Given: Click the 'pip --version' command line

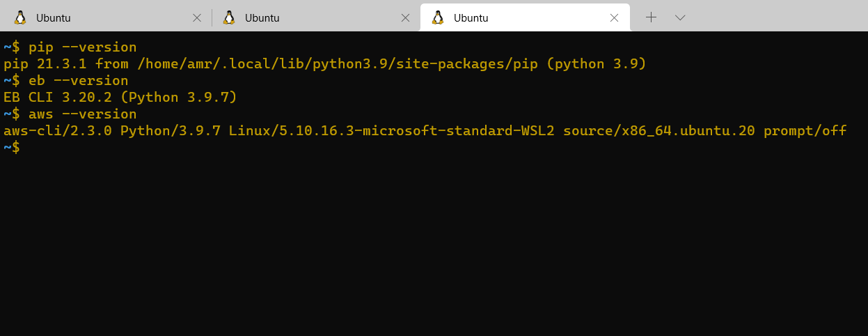Looking at the screenshot, I should coord(70,47).
